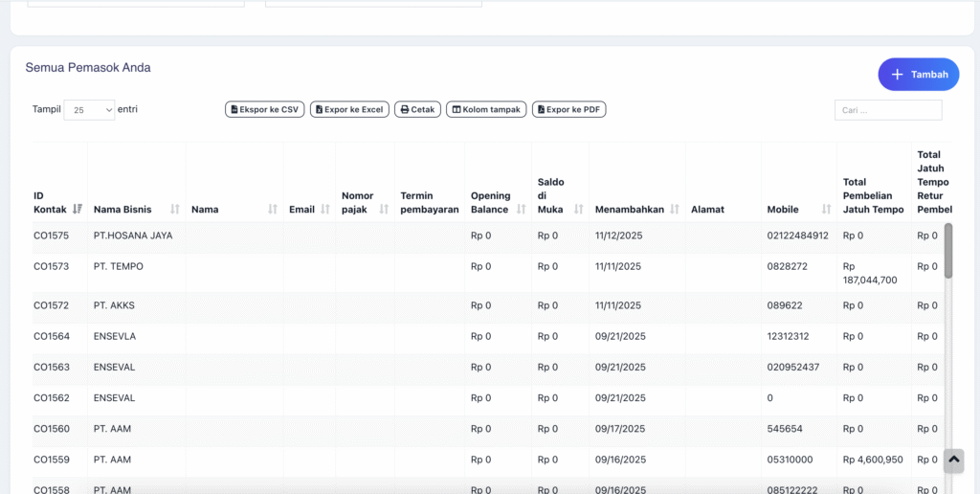Image resolution: width=980 pixels, height=494 pixels.
Task: Select the PT.HOSANA JAYA supplier row
Action: [x=133, y=236]
